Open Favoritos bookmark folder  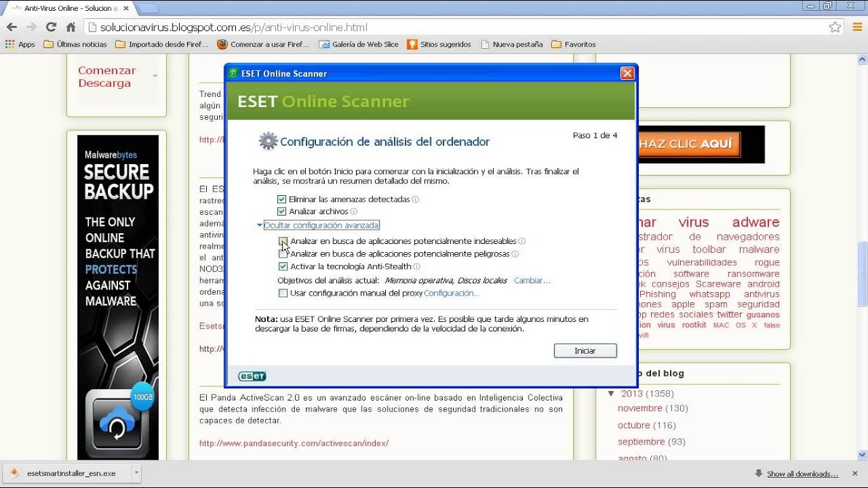(x=574, y=44)
